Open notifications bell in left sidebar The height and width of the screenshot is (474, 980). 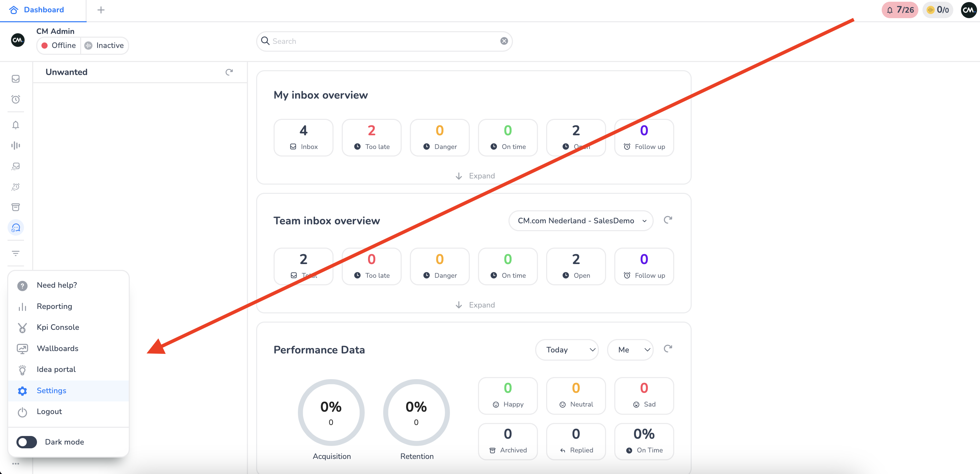coord(16,125)
